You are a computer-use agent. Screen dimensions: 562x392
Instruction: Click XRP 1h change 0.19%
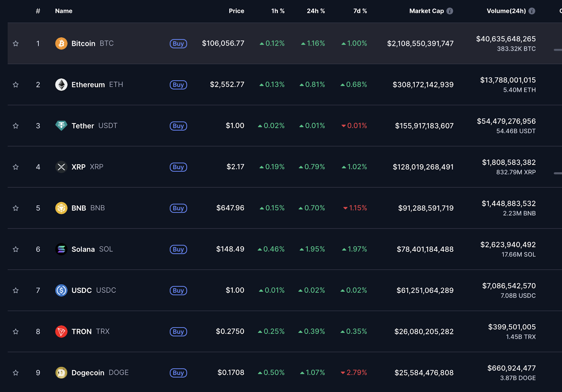[x=272, y=167]
